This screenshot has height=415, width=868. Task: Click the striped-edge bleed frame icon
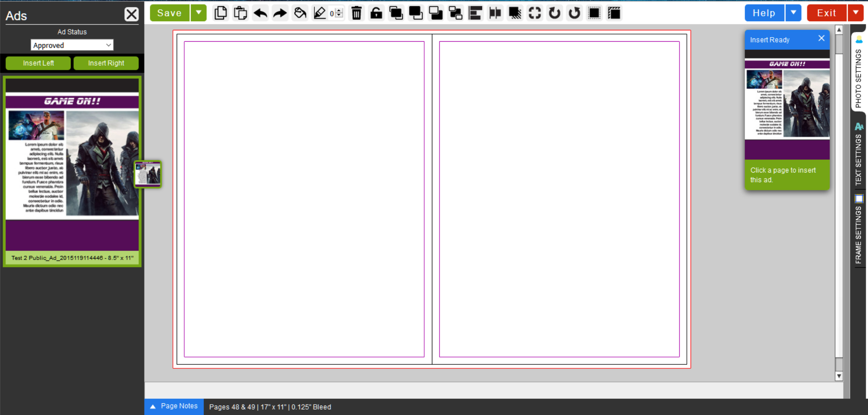[x=614, y=13]
